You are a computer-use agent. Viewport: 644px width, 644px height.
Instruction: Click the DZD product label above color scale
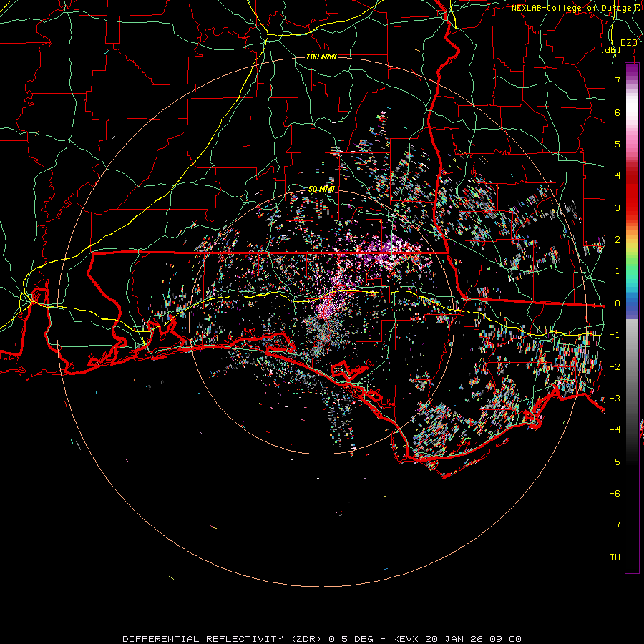tap(628, 43)
